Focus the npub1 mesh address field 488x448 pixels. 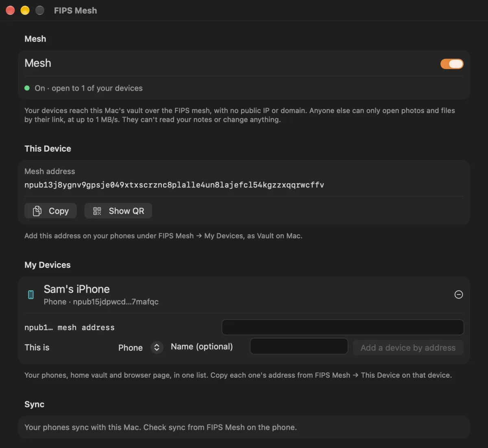point(342,327)
